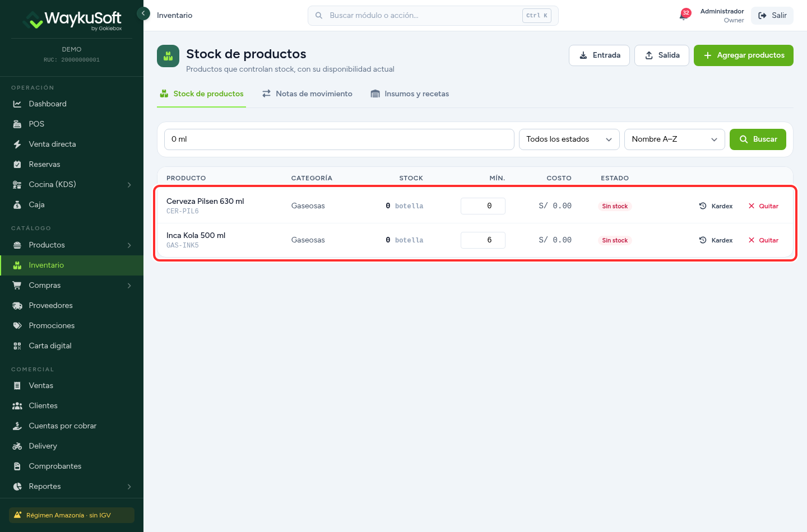Expand the Reportes submenu
Image resolution: width=807 pixels, height=532 pixels.
coord(72,486)
